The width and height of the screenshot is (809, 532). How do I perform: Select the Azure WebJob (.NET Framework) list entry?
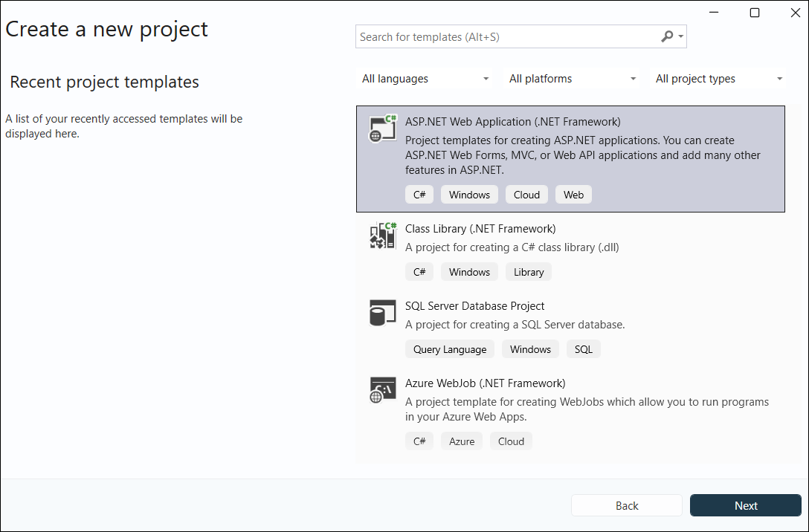(573, 411)
